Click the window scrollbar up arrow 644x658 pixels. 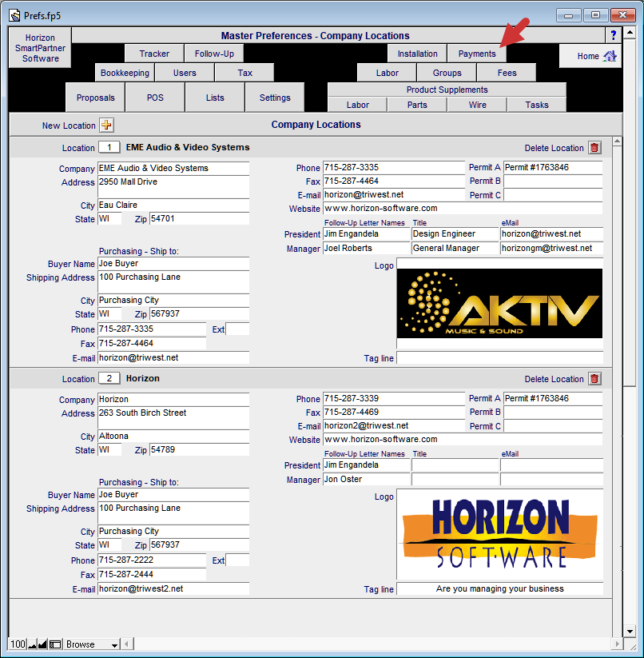tap(630, 32)
